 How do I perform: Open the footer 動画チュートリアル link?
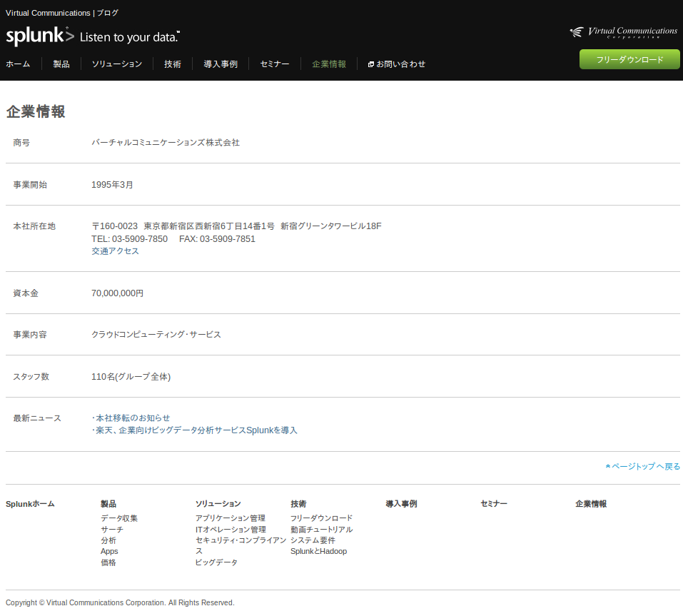tap(321, 530)
